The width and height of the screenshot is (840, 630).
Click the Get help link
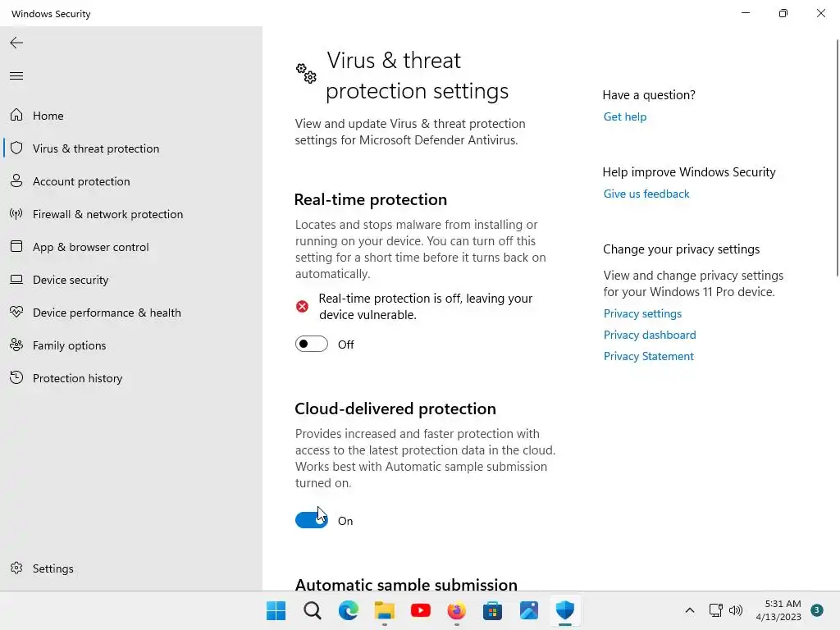(624, 116)
